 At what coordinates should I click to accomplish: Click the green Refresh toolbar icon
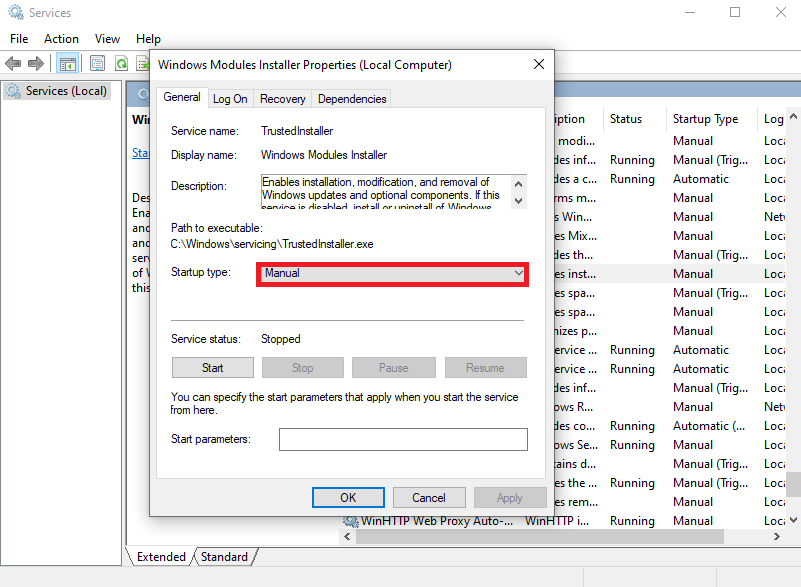coord(122,64)
